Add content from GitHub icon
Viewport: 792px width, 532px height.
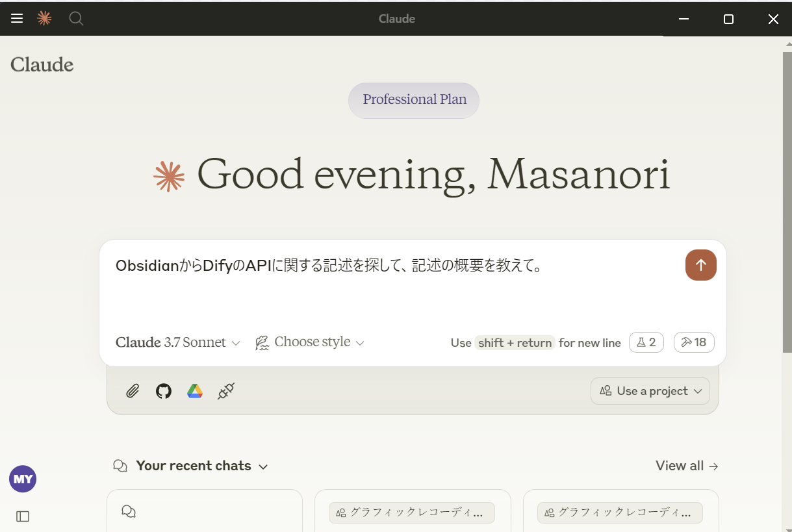coord(164,391)
